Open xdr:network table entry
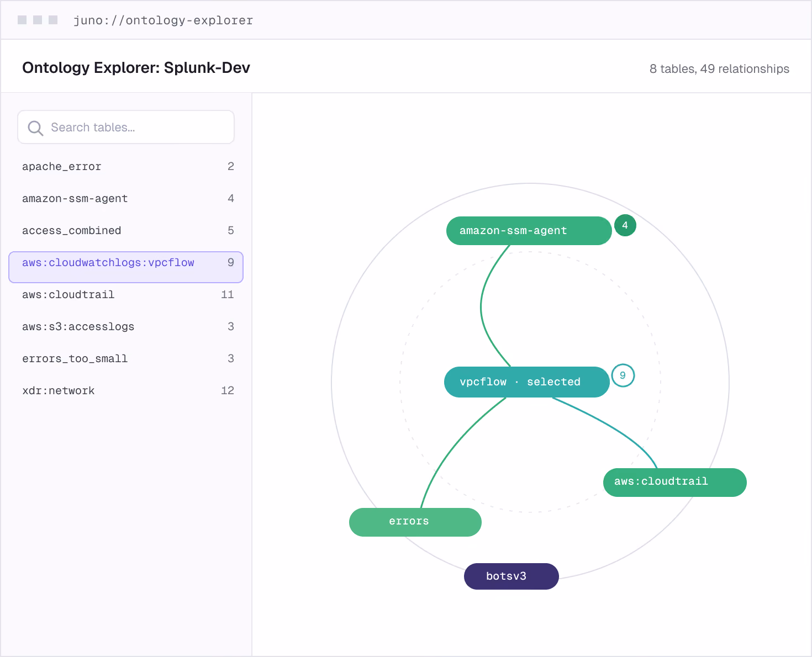812x657 pixels. 126,391
